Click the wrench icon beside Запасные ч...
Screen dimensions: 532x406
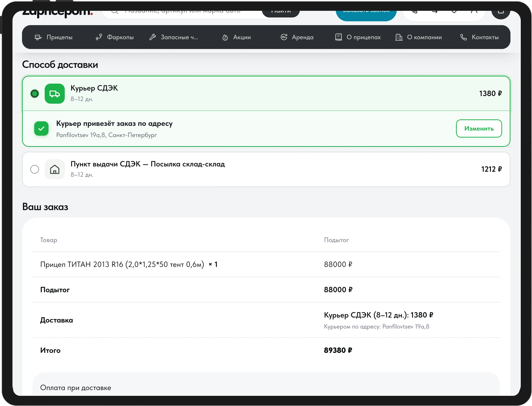(153, 37)
